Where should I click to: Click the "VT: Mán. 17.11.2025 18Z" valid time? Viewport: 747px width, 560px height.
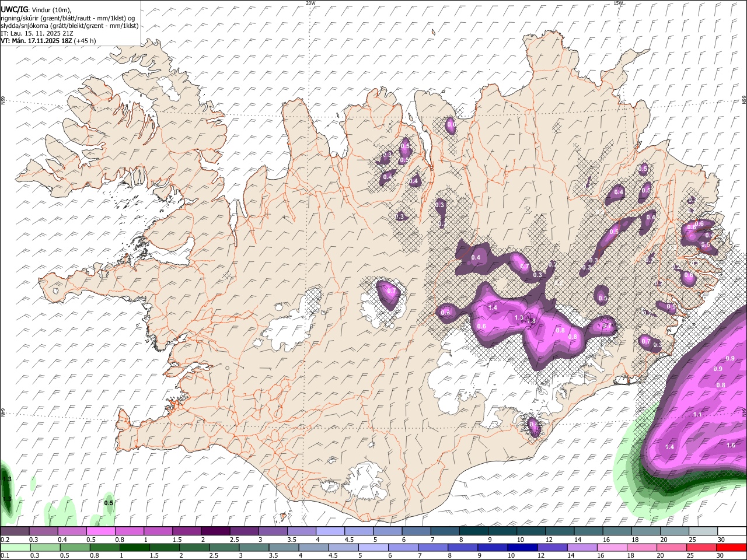tap(36, 41)
